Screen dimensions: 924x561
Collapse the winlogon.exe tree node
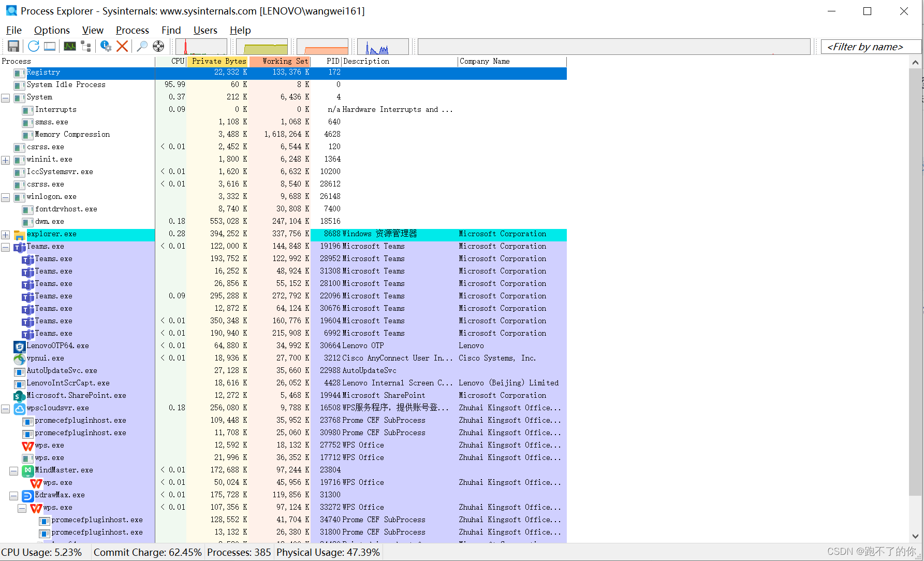click(6, 197)
